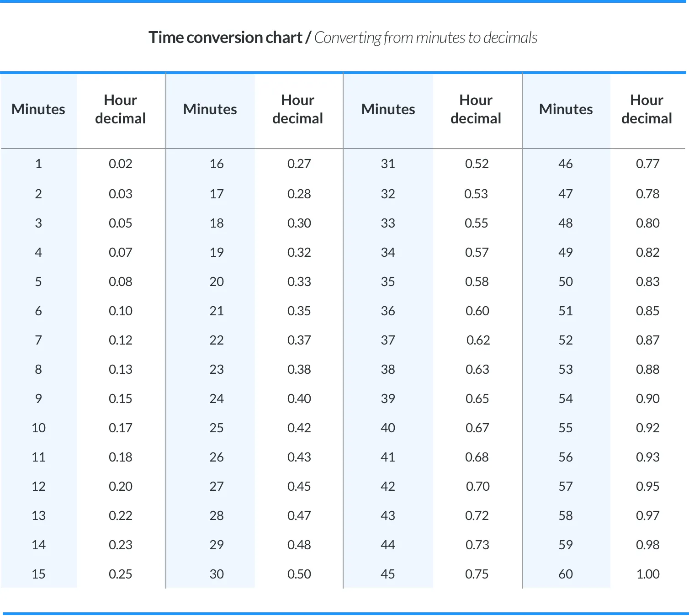The height and width of the screenshot is (616, 689).
Task: Select the minutes cell showing 60
Action: coord(566,574)
